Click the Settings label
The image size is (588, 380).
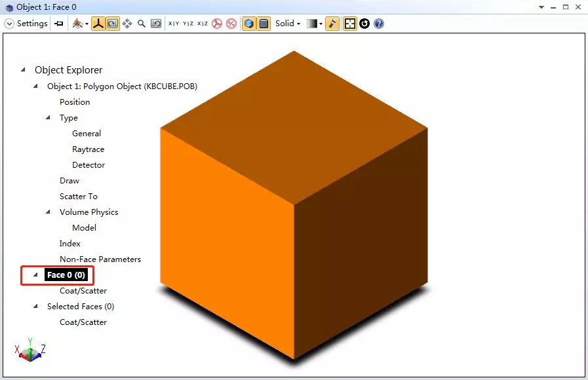[x=32, y=24]
